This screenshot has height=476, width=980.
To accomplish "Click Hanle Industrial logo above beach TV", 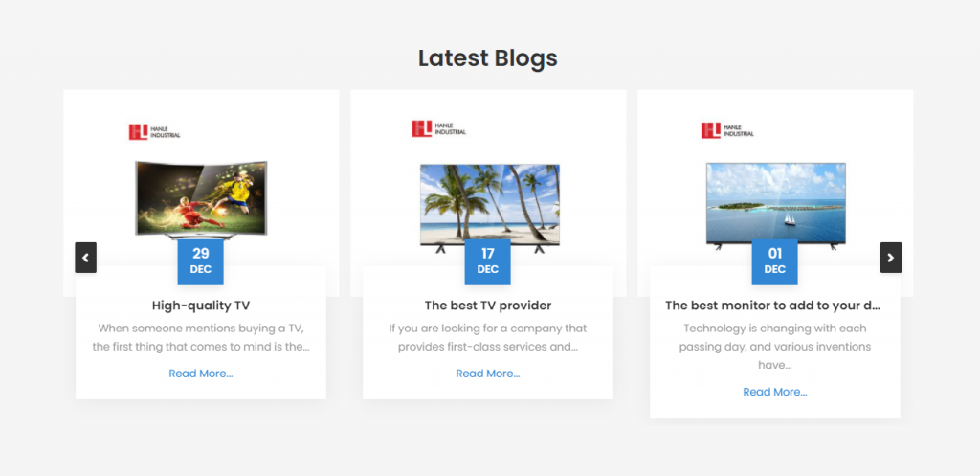I will 438,129.
